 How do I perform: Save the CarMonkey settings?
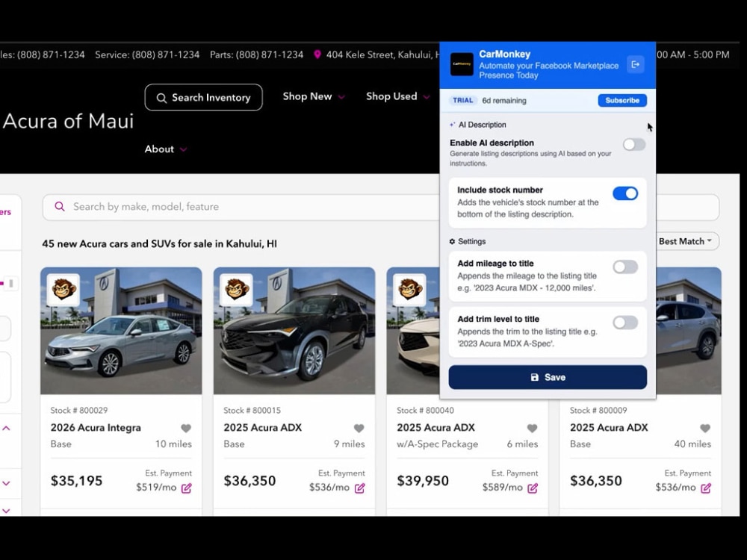[x=548, y=377]
